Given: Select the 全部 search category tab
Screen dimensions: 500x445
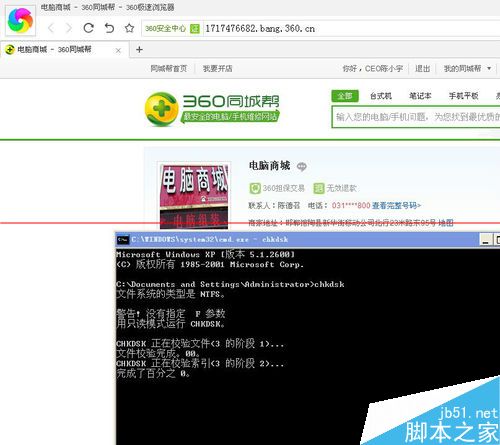Looking at the screenshot, I should (345, 96).
